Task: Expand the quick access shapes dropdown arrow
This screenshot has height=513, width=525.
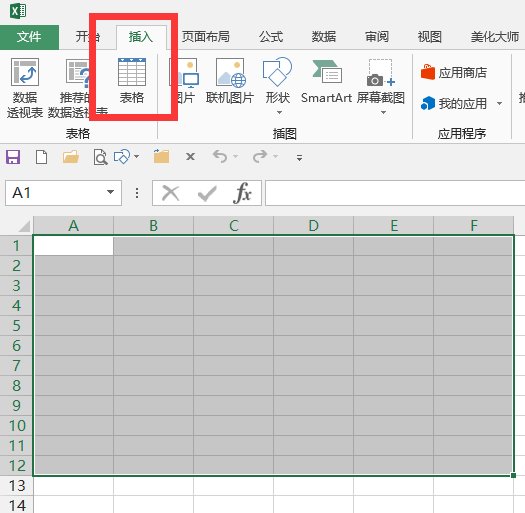Action: coord(137,156)
